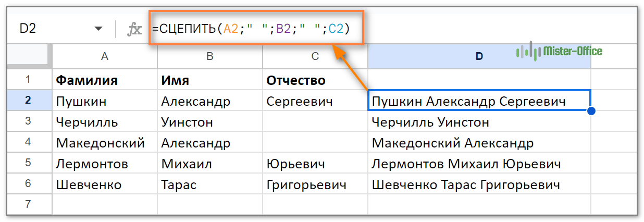The image size is (644, 222).
Task: Select row 3 header
Action: coord(29,121)
